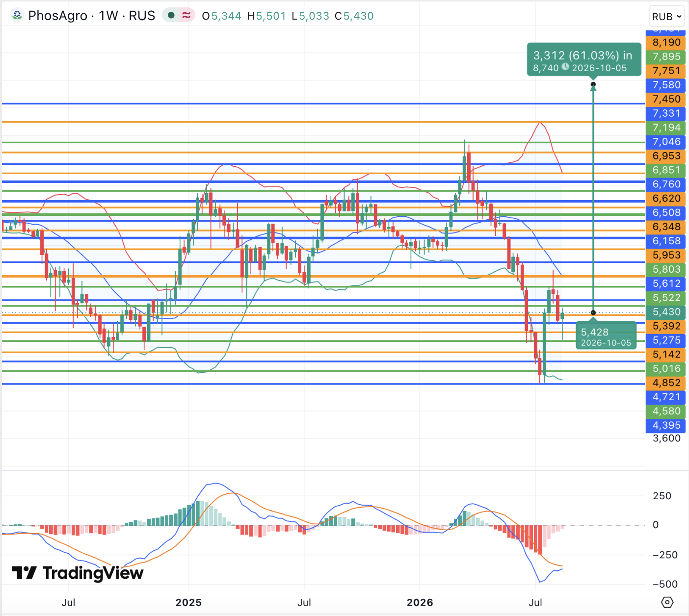689x616 pixels.
Task: Click the Jul label after 2026
Action: pos(535,603)
